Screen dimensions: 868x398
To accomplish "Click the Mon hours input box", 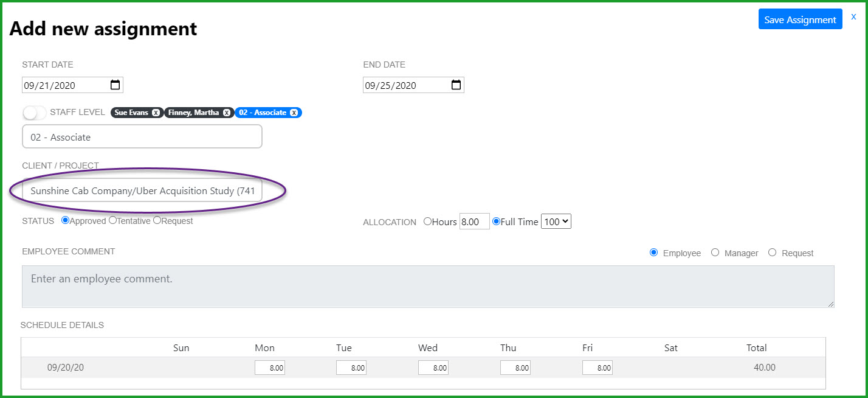I will point(270,368).
